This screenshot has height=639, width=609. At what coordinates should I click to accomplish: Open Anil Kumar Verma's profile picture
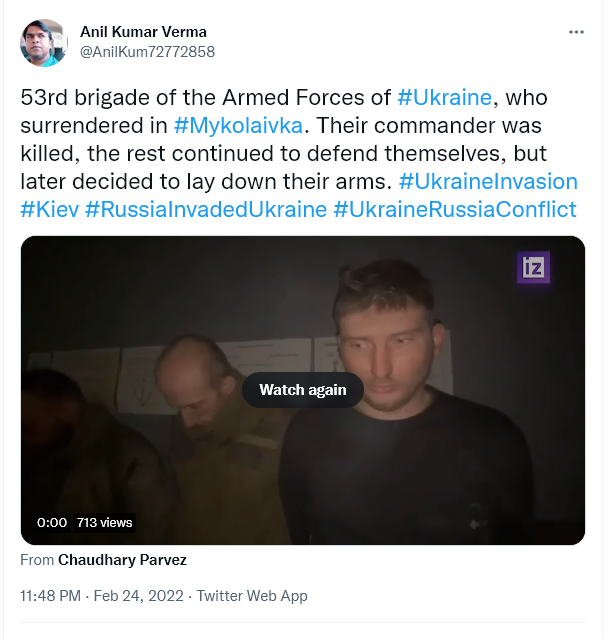(43, 42)
